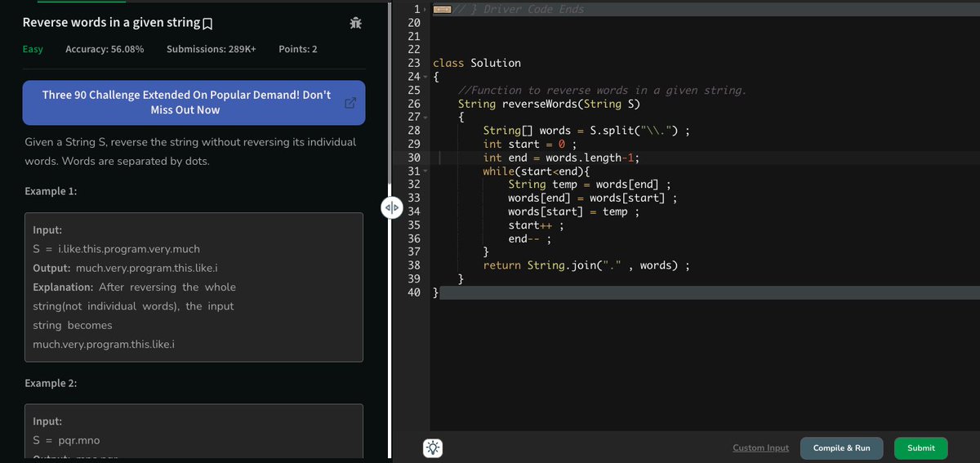
Task: Collapse the function body at line 27
Action: (x=424, y=118)
